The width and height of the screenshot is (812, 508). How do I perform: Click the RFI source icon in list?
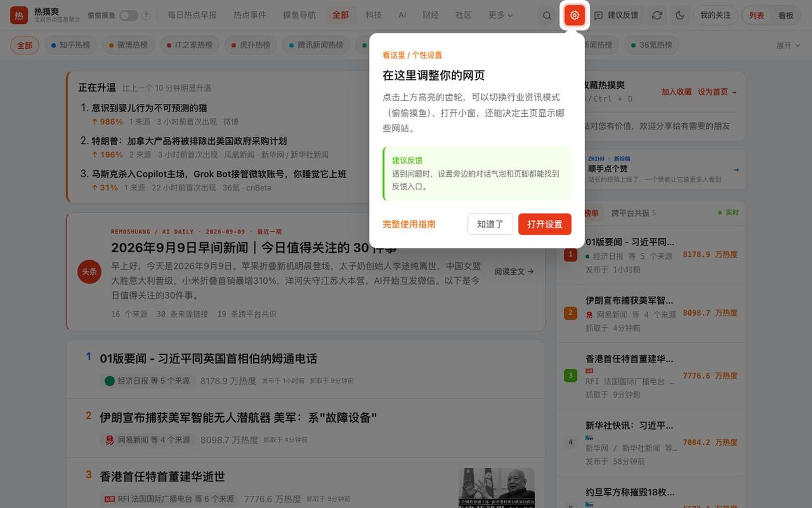coord(109,499)
